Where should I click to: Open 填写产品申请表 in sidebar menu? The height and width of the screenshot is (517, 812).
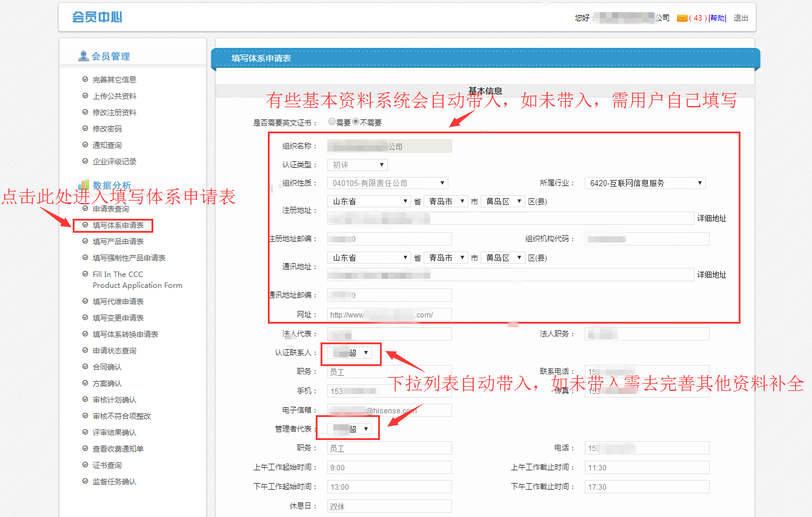118,242
